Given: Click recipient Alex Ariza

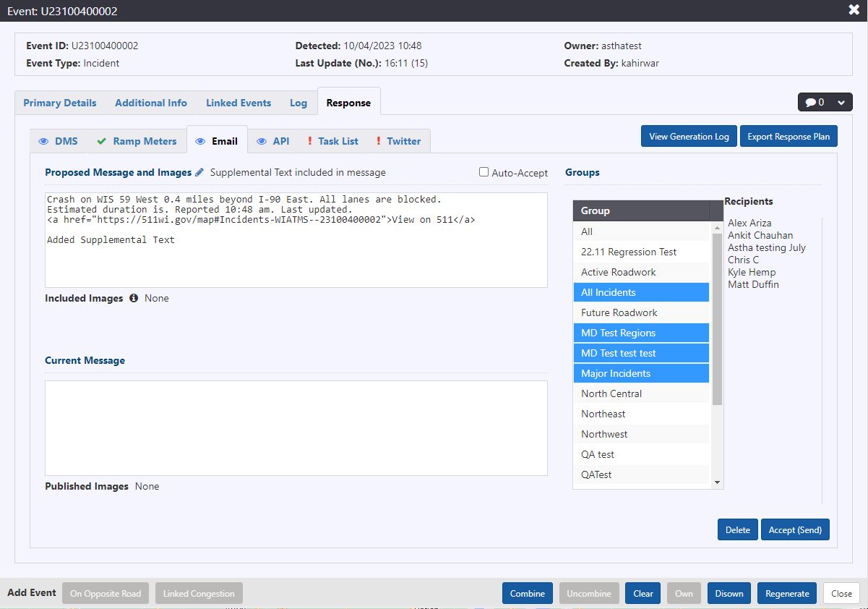Looking at the screenshot, I should click(x=749, y=223).
